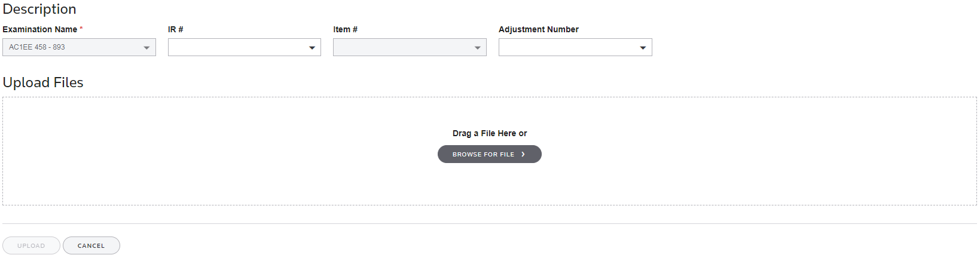Click the Adjustment Number field label
This screenshot has width=980, height=258.
(x=539, y=29)
